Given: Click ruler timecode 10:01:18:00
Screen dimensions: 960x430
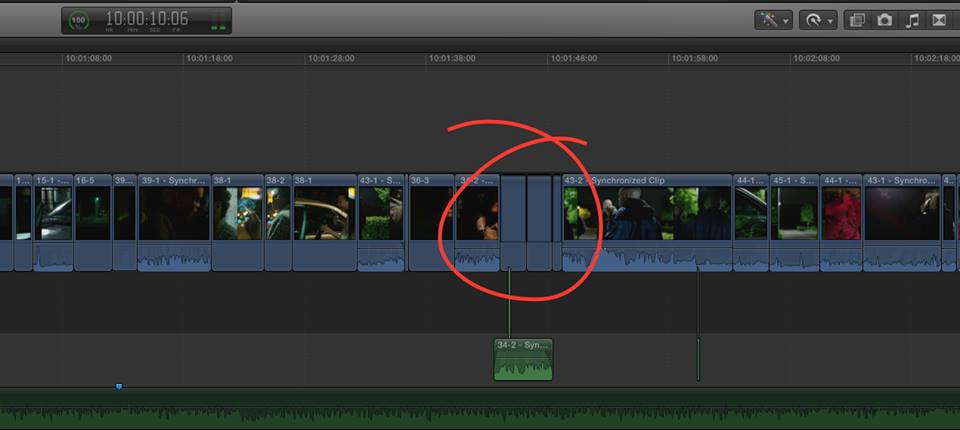Looking at the screenshot, I should pyautogui.click(x=210, y=59).
